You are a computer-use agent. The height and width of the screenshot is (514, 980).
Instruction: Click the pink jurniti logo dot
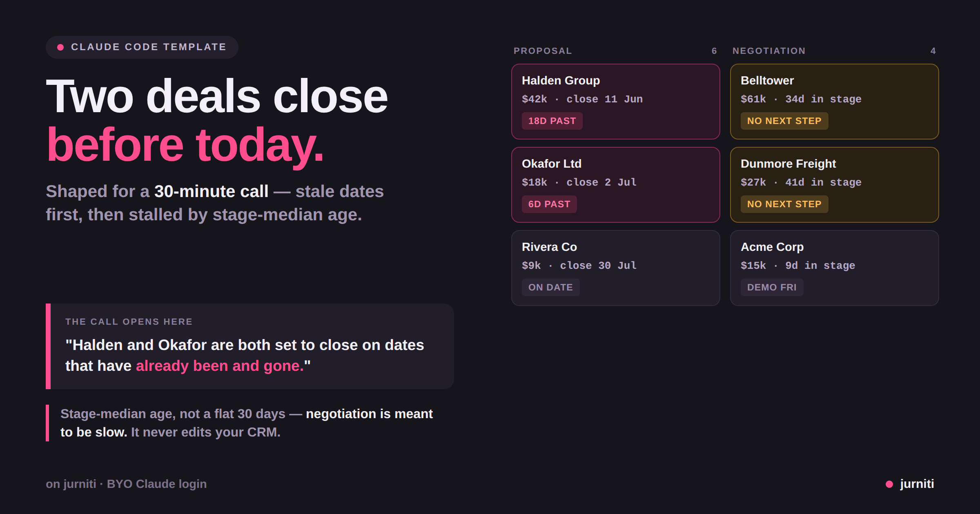889,484
